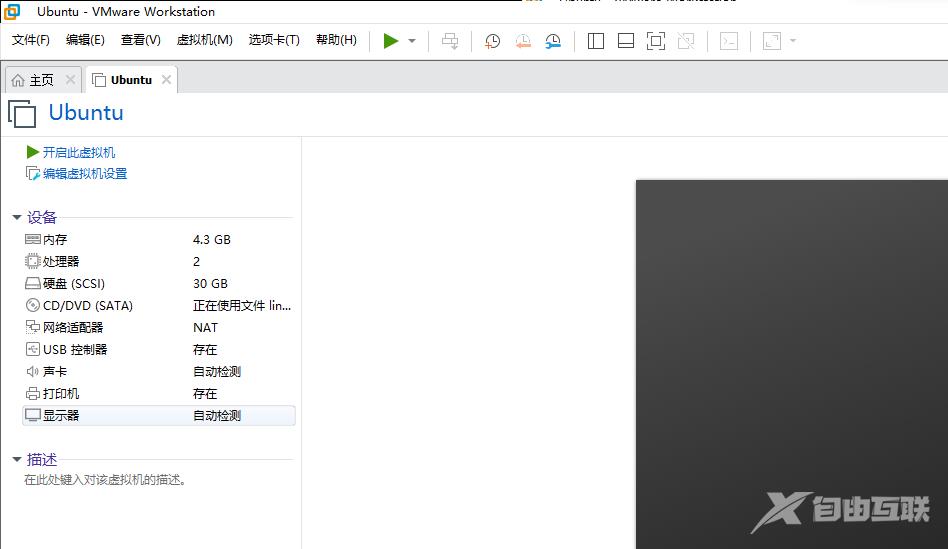The width and height of the screenshot is (948, 549).
Task: Select the CD/DVD (SATA) device row
Action: click(x=159, y=305)
